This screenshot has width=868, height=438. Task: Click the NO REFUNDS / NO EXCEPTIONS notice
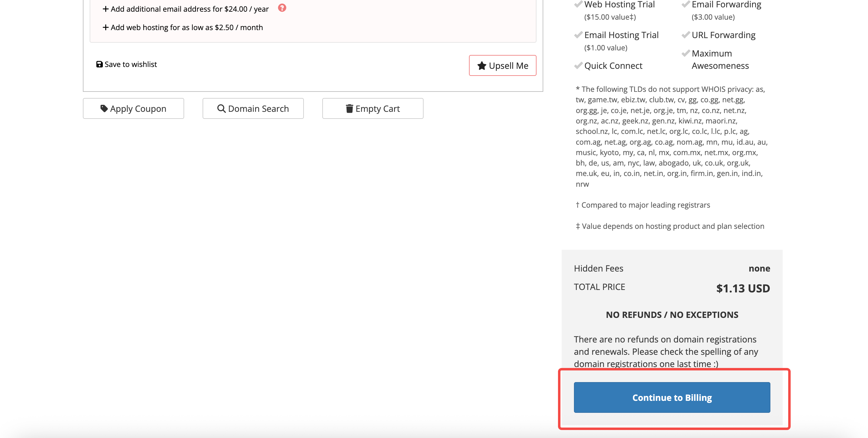pos(672,315)
